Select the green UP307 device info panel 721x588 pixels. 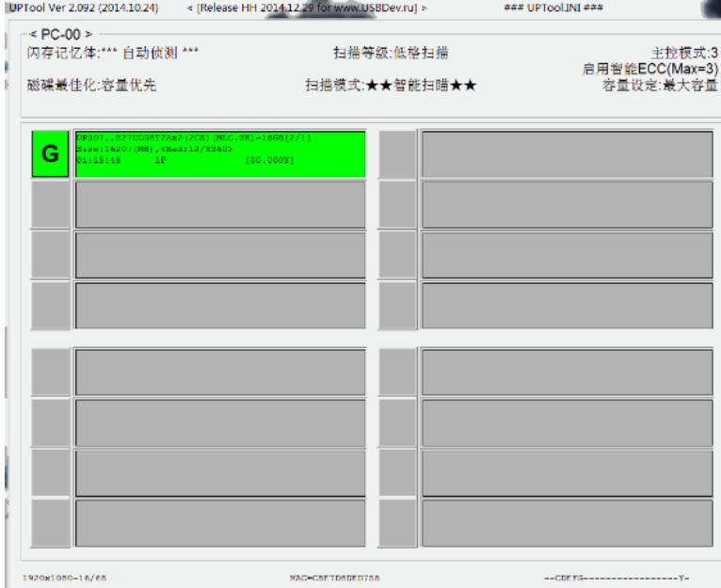point(220,154)
